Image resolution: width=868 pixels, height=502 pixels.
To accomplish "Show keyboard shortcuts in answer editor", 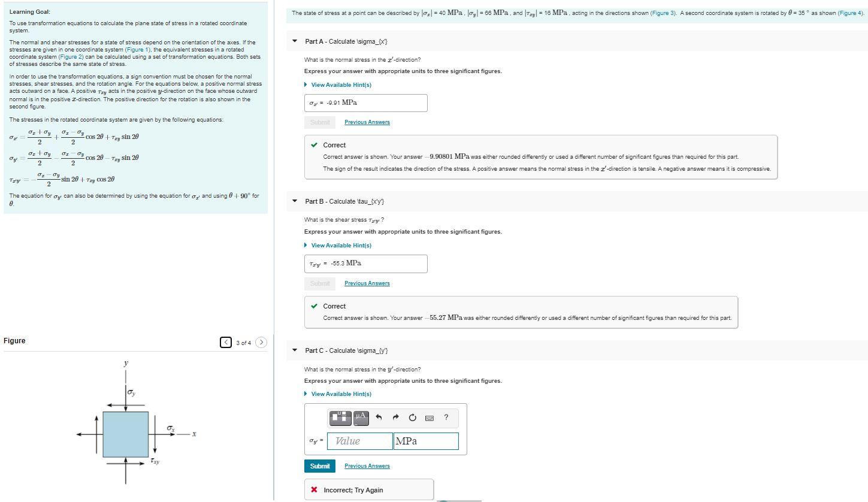I will (x=429, y=418).
